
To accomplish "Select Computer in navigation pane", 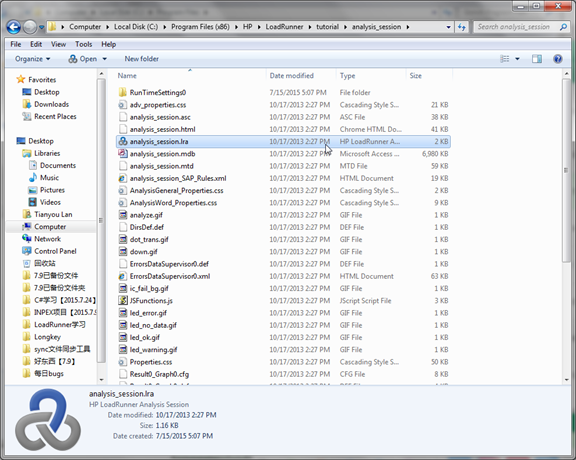I will click(50, 227).
